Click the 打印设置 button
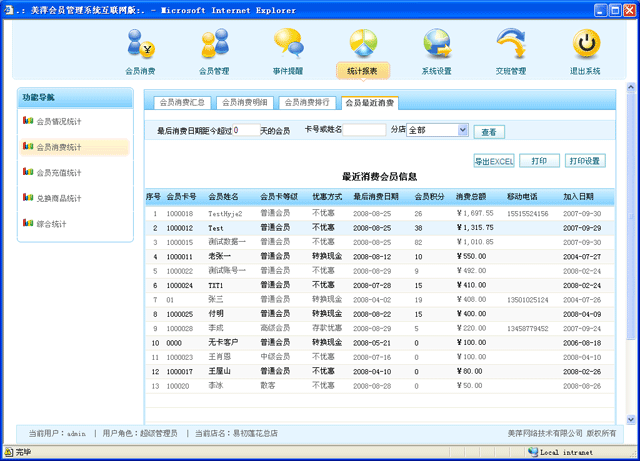 [585, 161]
